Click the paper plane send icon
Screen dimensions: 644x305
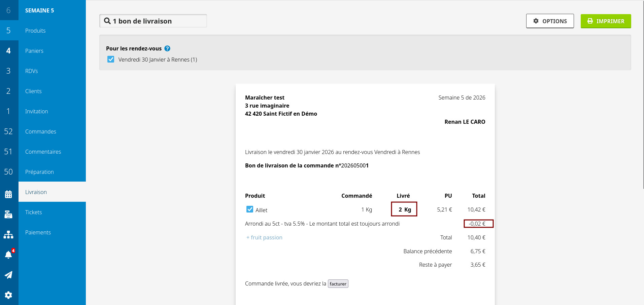(x=8, y=275)
